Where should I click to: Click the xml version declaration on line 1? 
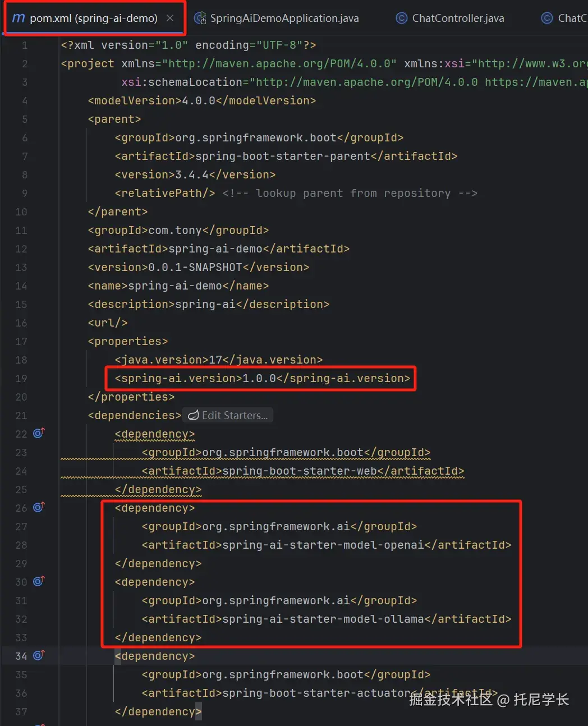point(189,45)
